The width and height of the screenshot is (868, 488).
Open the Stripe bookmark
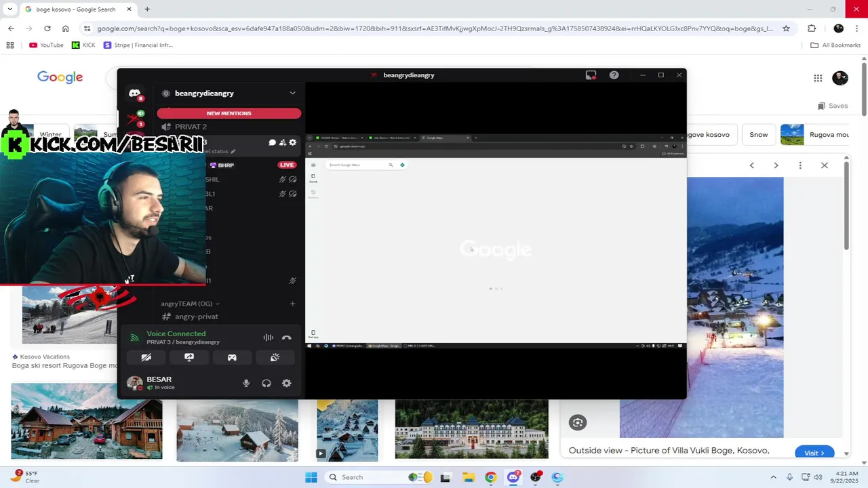tap(138, 45)
